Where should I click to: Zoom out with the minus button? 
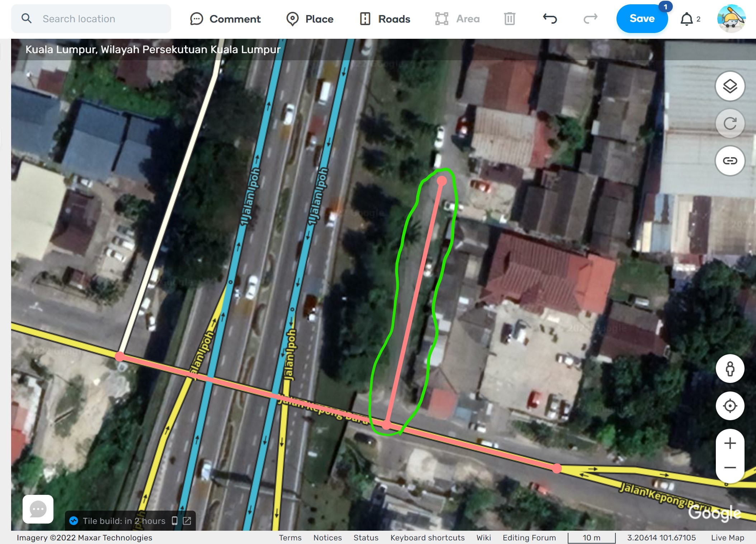[x=730, y=468]
